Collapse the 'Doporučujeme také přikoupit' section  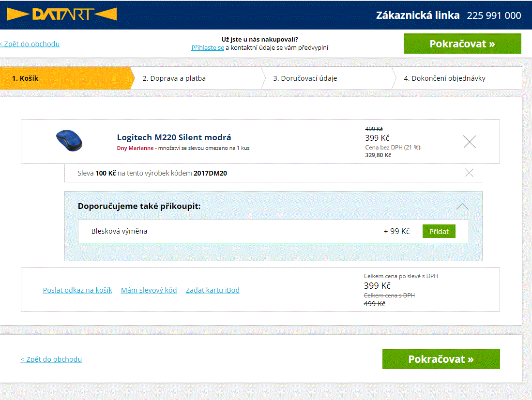(x=462, y=207)
